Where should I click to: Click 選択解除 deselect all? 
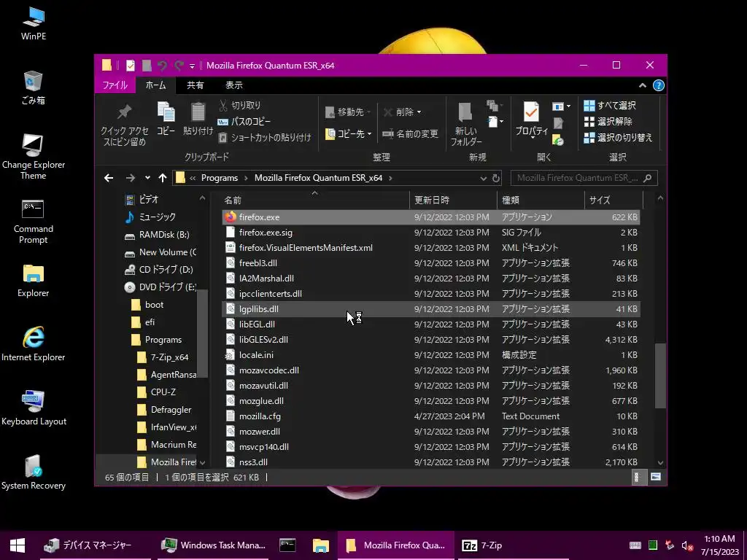[x=608, y=122]
